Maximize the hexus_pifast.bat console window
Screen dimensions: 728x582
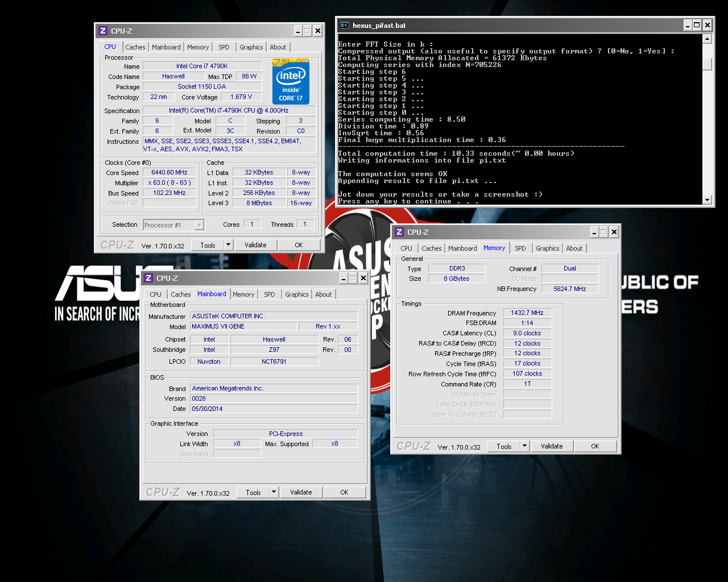[x=697, y=25]
